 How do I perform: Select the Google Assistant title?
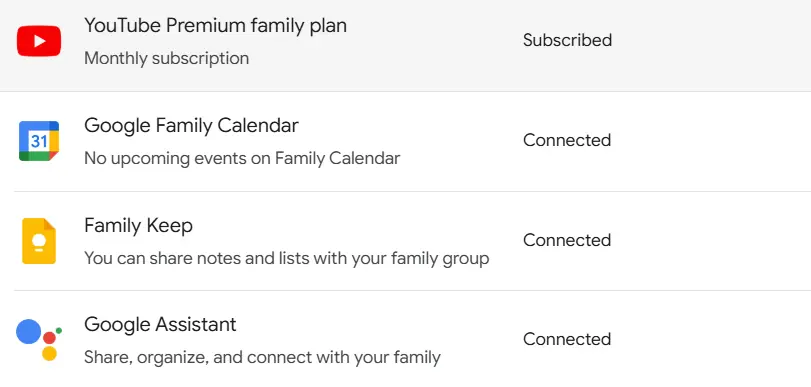(160, 324)
